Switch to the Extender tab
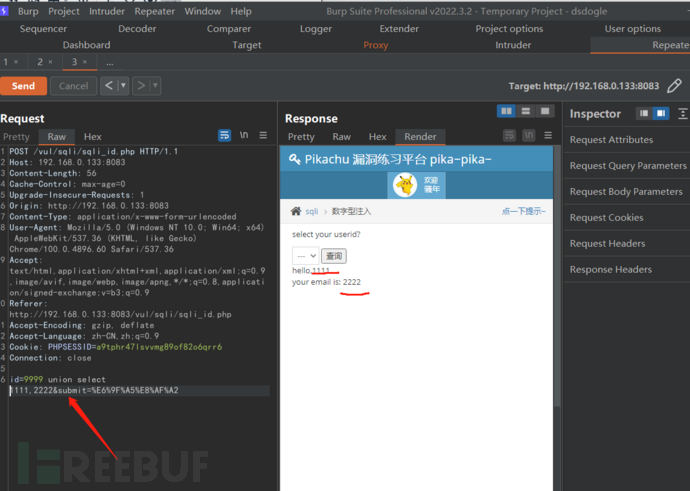Viewport: 690px width, 491px height. (399, 29)
